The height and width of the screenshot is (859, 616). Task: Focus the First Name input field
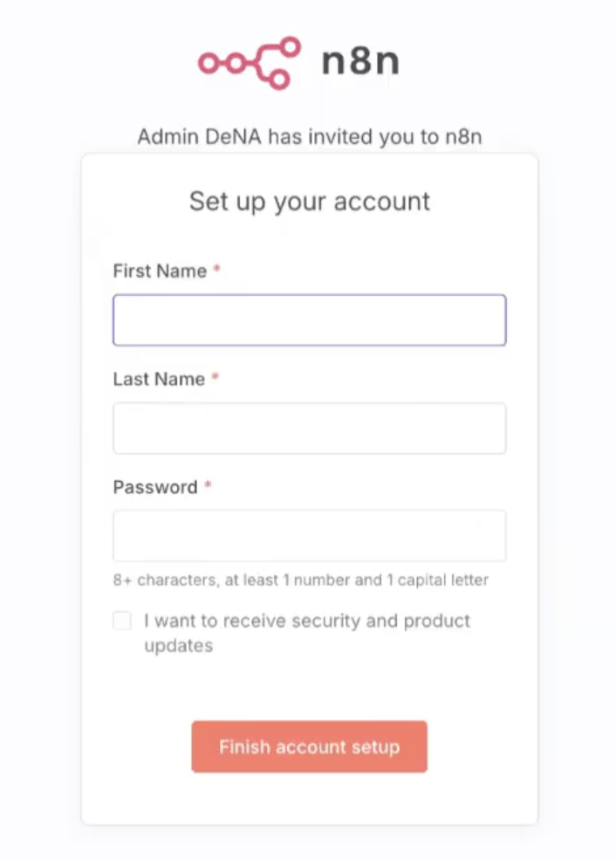(x=309, y=320)
